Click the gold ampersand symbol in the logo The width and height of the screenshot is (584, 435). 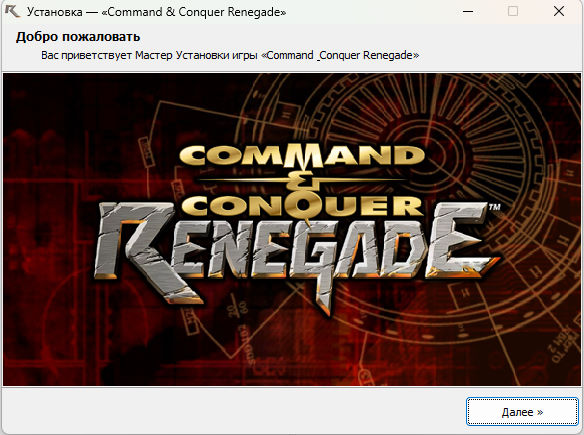[300, 182]
